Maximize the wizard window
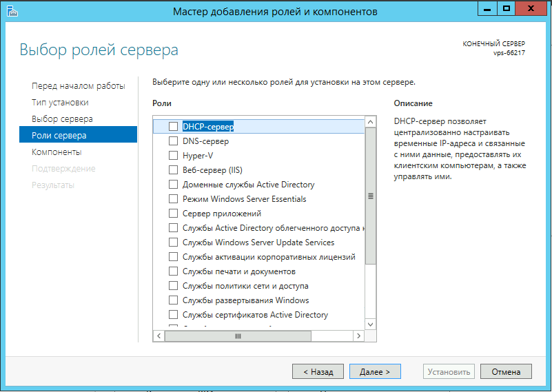This screenshot has width=552, height=392. [x=507, y=8]
